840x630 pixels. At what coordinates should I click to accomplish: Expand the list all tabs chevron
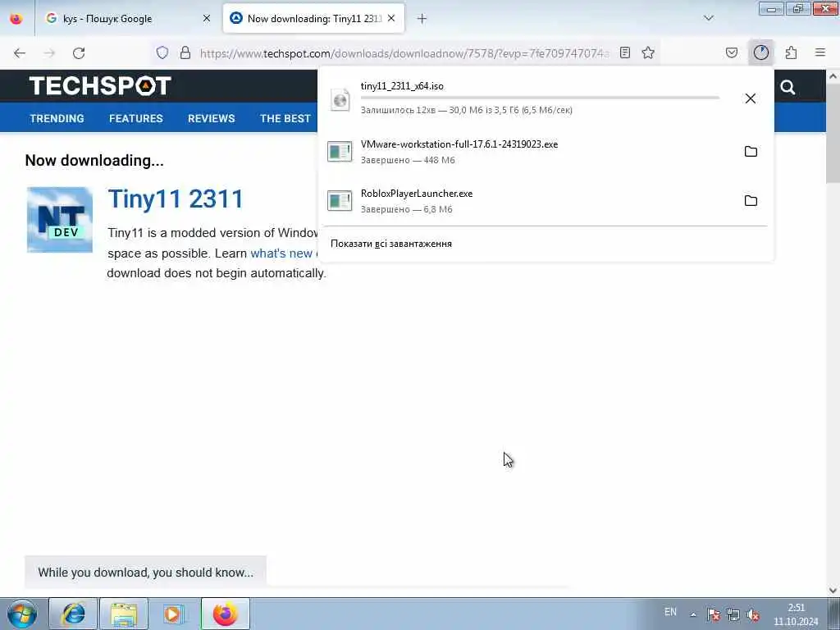708,18
